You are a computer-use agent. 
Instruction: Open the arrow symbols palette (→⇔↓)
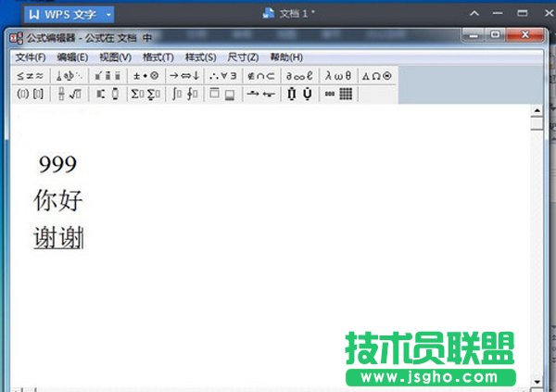point(184,76)
